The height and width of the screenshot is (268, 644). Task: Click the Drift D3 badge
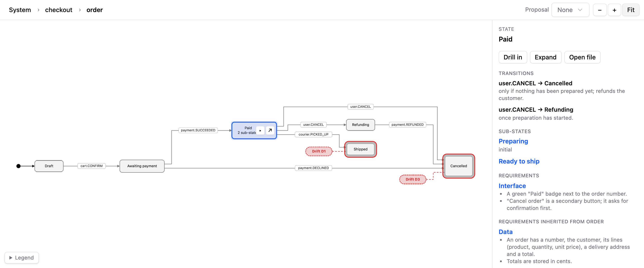click(413, 179)
